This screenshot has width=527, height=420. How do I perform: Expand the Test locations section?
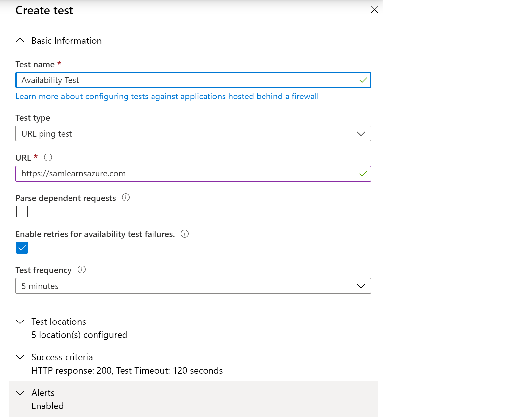[x=20, y=322]
